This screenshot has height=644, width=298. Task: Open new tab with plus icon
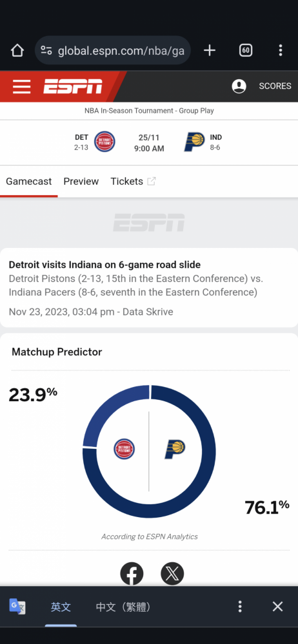tap(210, 50)
